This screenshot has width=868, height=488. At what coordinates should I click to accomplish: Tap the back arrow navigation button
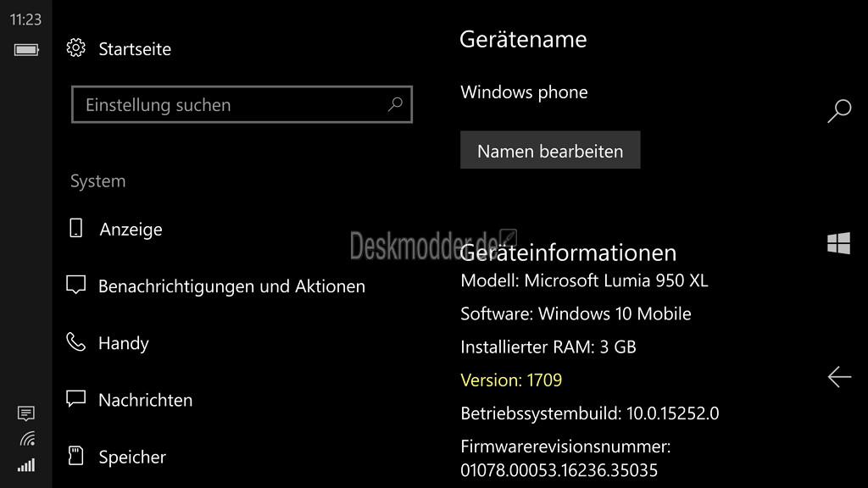point(839,377)
